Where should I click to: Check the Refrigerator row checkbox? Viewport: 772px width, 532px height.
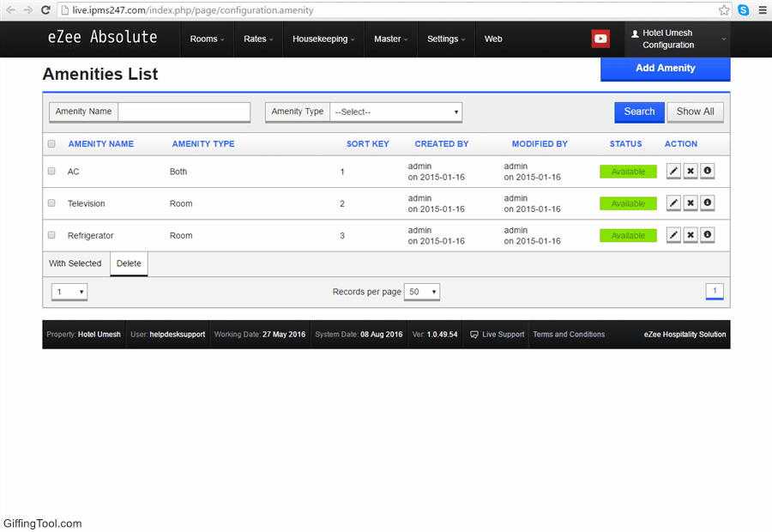point(51,235)
